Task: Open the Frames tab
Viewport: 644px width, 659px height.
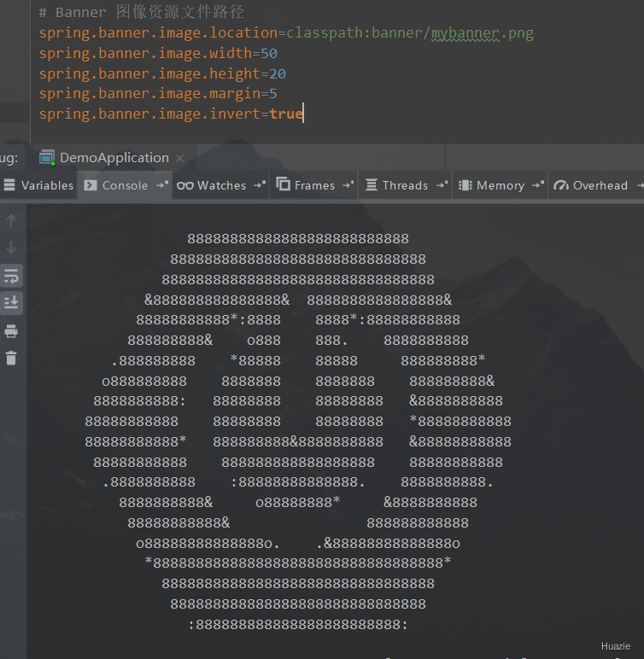Action: [314, 185]
